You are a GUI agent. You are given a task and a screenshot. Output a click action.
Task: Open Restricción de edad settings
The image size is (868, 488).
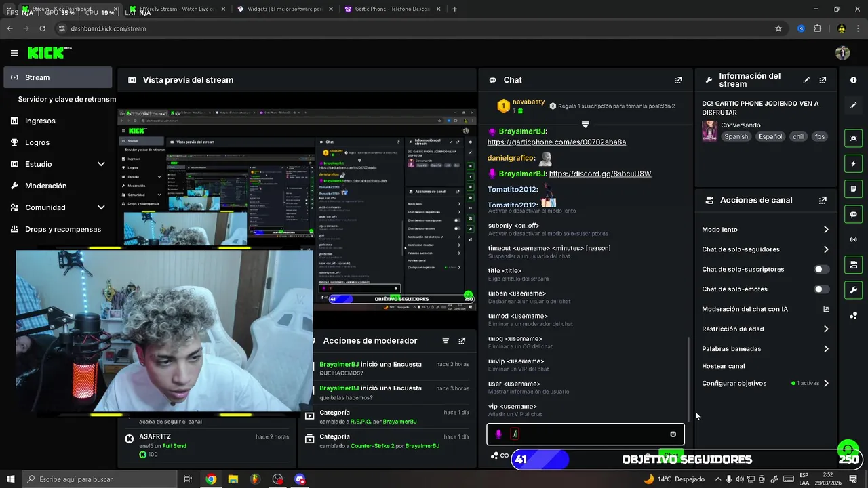[766, 329]
